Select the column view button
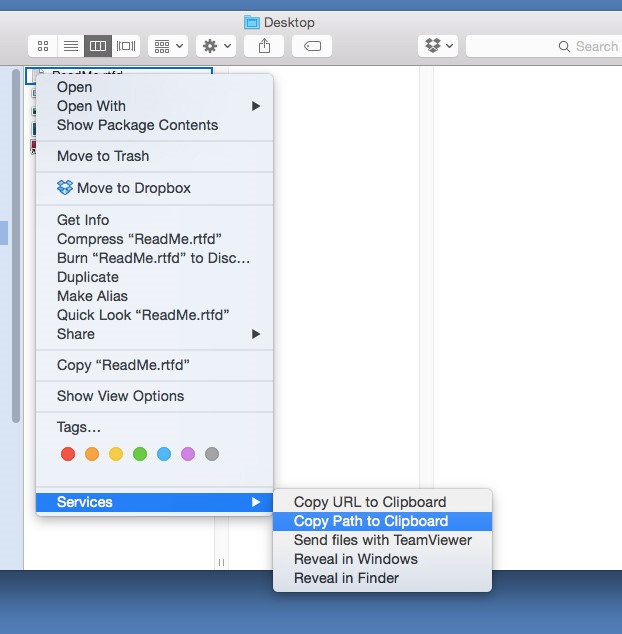Image resolution: width=622 pixels, height=634 pixels. (98, 46)
